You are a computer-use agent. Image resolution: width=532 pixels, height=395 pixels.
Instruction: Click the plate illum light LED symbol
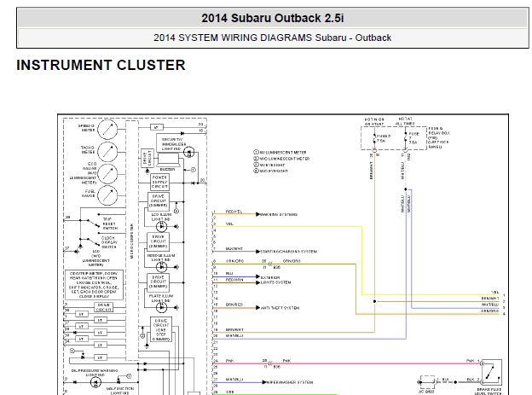tap(161, 307)
